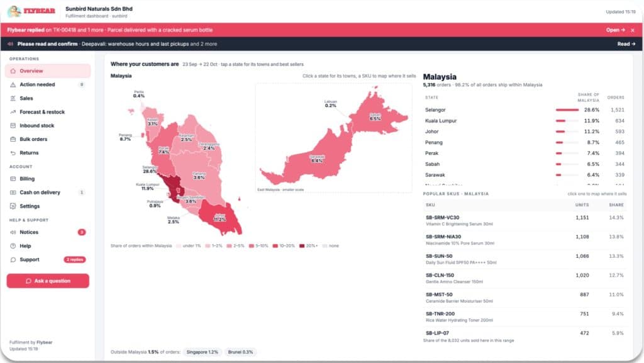Screen dimensions: 644x363
Task: Click Read link on dark banner
Action: coord(626,44)
